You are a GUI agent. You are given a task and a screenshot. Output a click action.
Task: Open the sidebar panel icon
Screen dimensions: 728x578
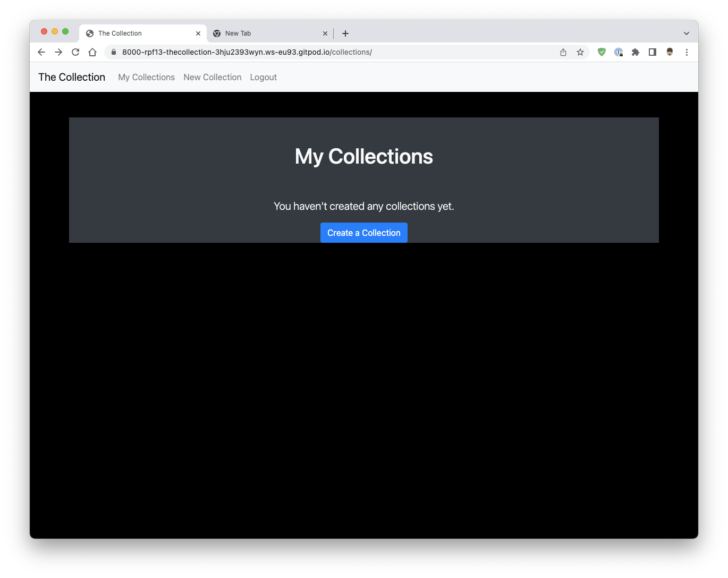[x=653, y=52]
